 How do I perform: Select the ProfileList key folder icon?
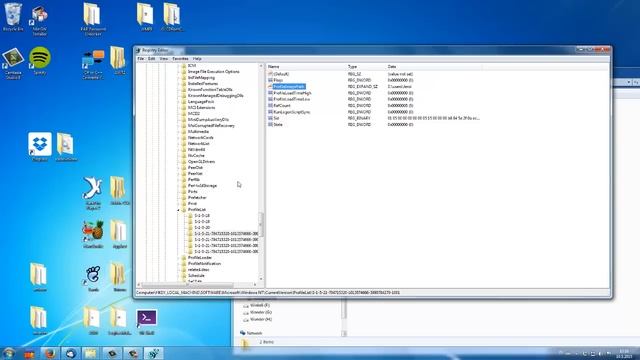[184, 209]
